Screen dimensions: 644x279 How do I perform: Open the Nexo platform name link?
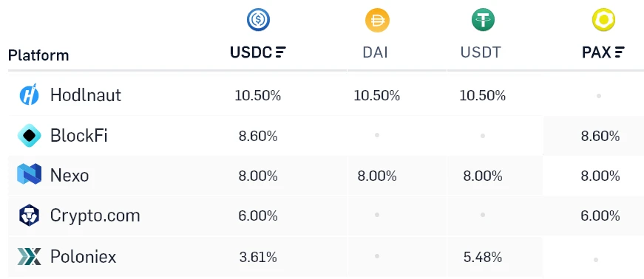coord(70,176)
